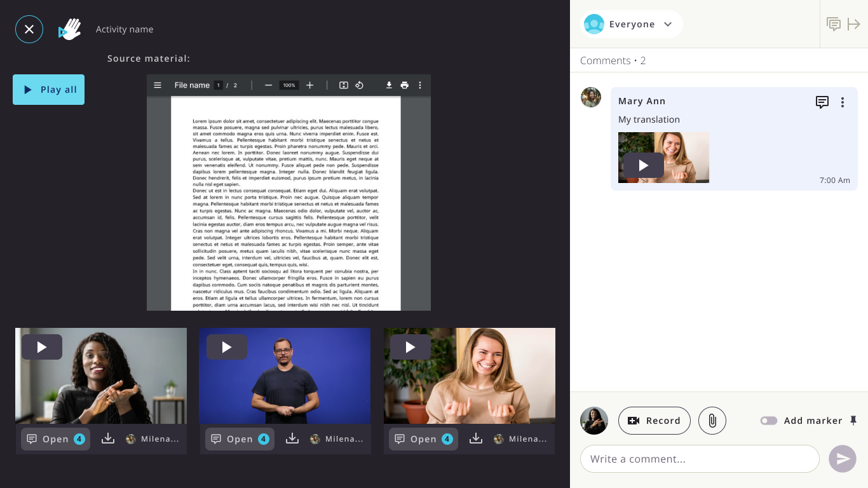This screenshot has width=868, height=488.
Task: Play the third video of blonde woman
Action: coord(410,347)
